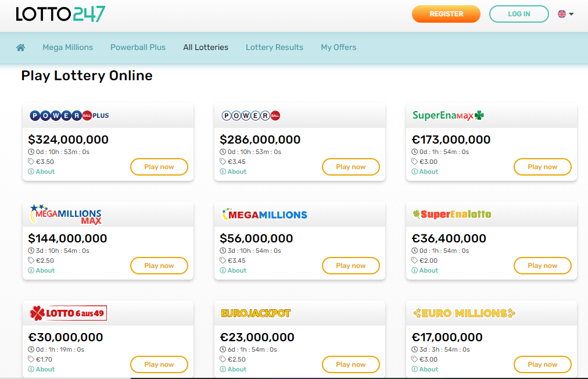Viewport: 588px width, 379px height.
Task: Click €30,000,000 jackpot amount
Action: point(66,337)
